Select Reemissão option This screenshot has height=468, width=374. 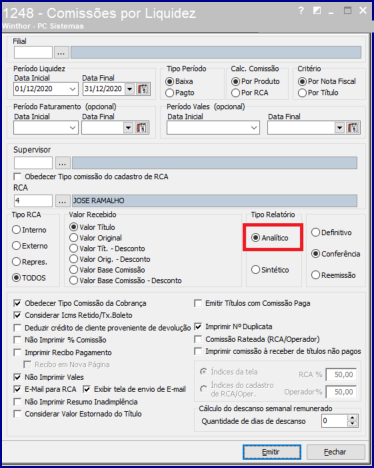tap(334, 275)
